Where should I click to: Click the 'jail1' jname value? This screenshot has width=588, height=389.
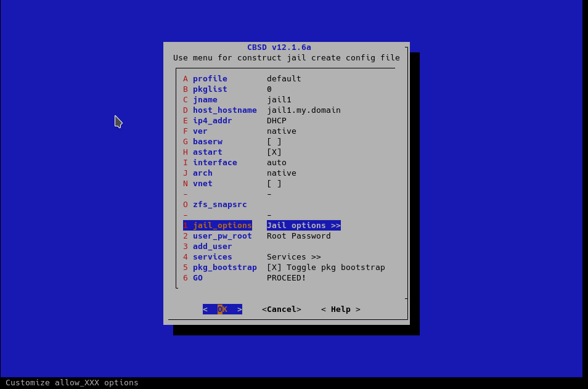tap(279, 100)
